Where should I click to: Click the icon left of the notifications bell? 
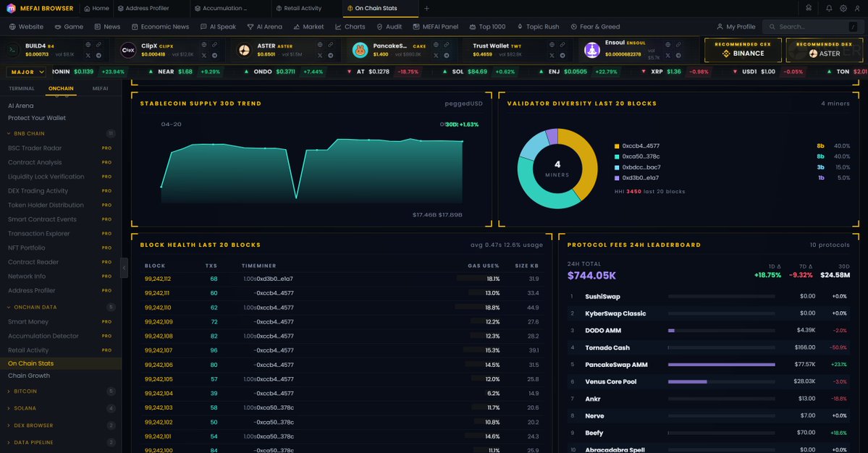point(809,8)
